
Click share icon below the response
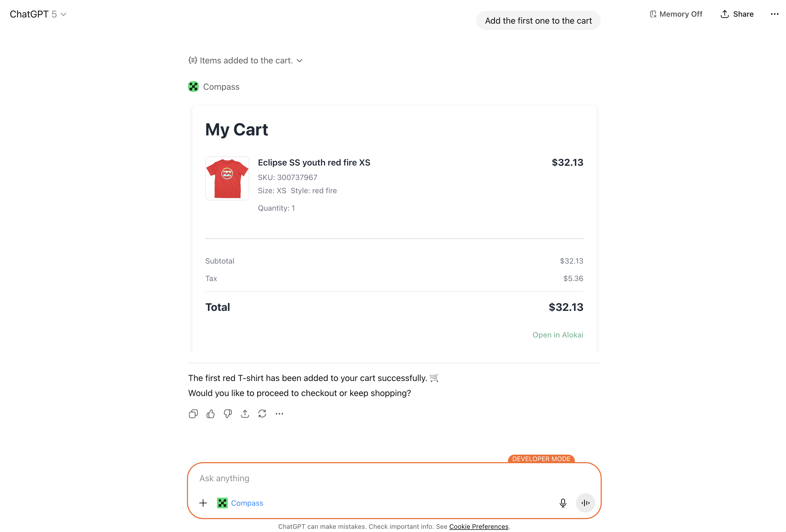245,414
